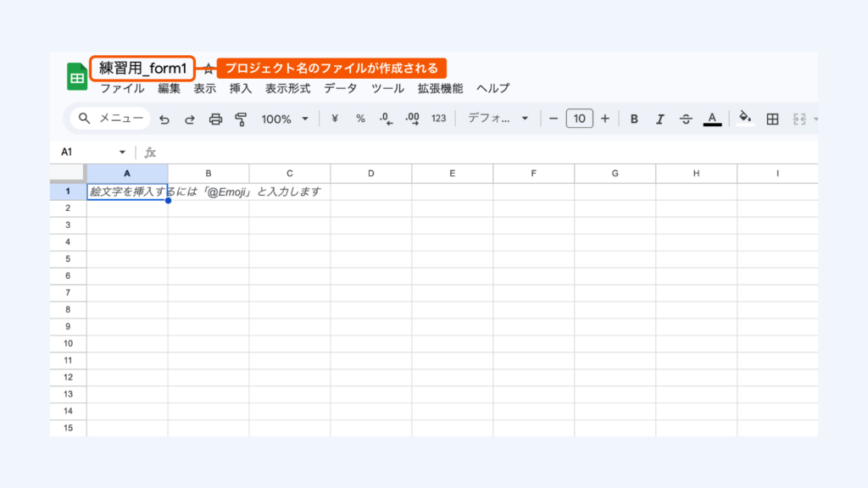
Task: Toggle italic formatting
Action: tap(659, 119)
